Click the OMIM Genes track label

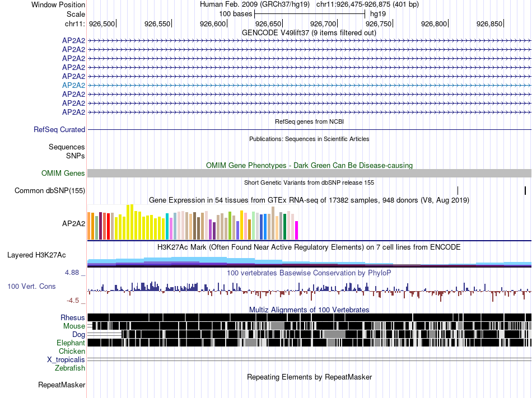pos(63,173)
